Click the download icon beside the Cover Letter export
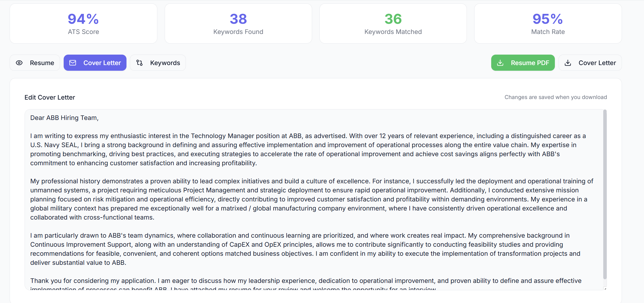 pyautogui.click(x=568, y=63)
